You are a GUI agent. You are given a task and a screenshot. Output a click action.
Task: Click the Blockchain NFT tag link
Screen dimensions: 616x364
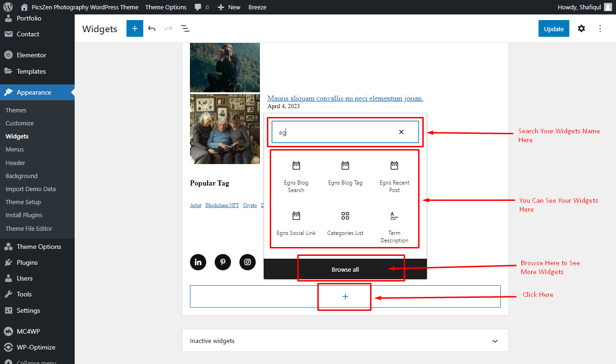tap(222, 205)
